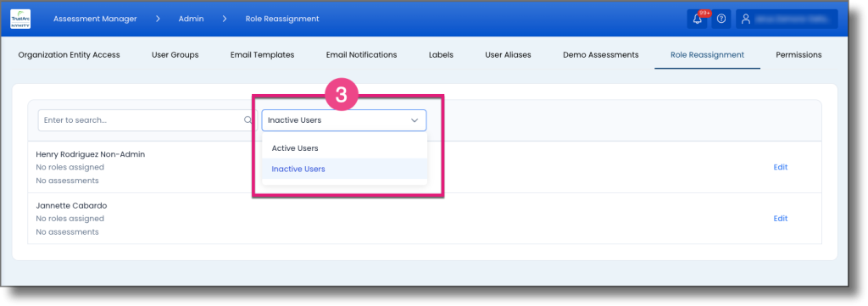
Task: Switch to Email Notifications tab
Action: click(x=361, y=55)
